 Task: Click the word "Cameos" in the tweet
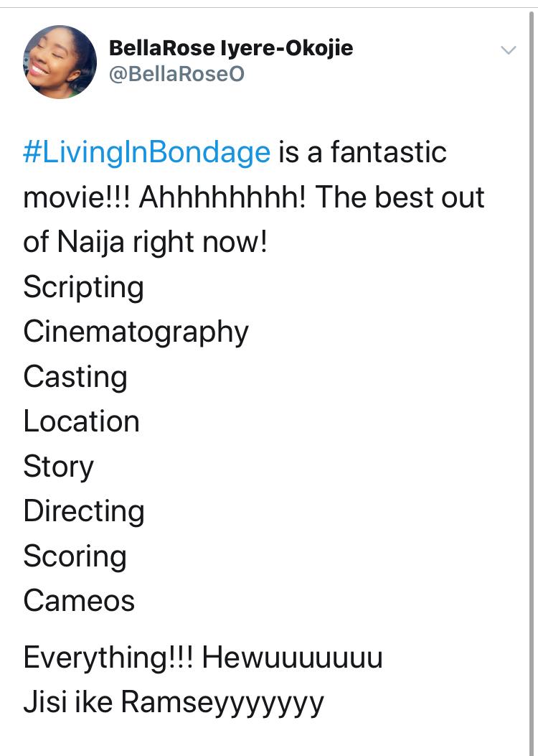(79, 601)
